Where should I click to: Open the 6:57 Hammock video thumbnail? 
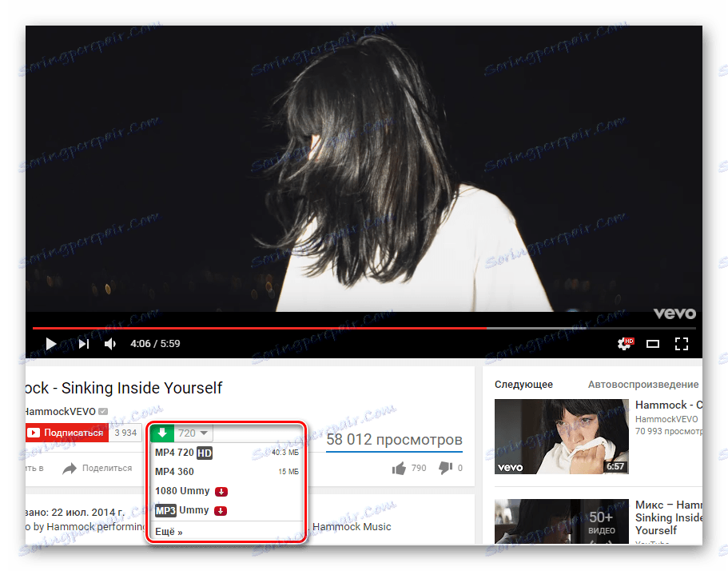click(x=561, y=437)
